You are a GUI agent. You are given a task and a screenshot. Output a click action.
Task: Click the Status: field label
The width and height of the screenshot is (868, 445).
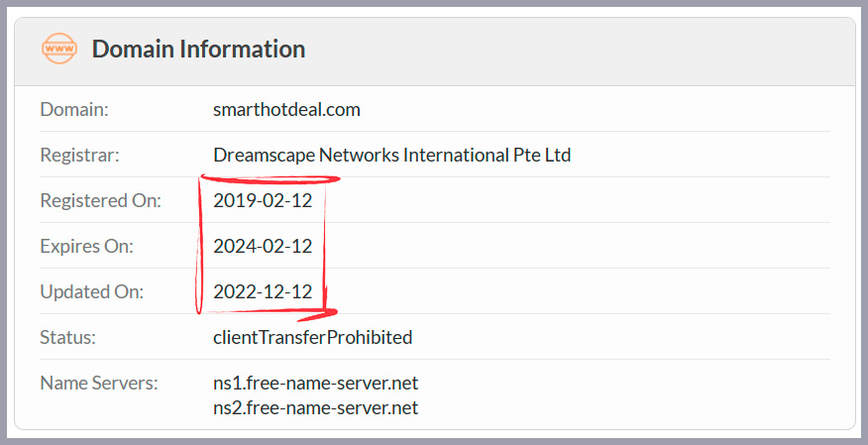[x=68, y=337]
